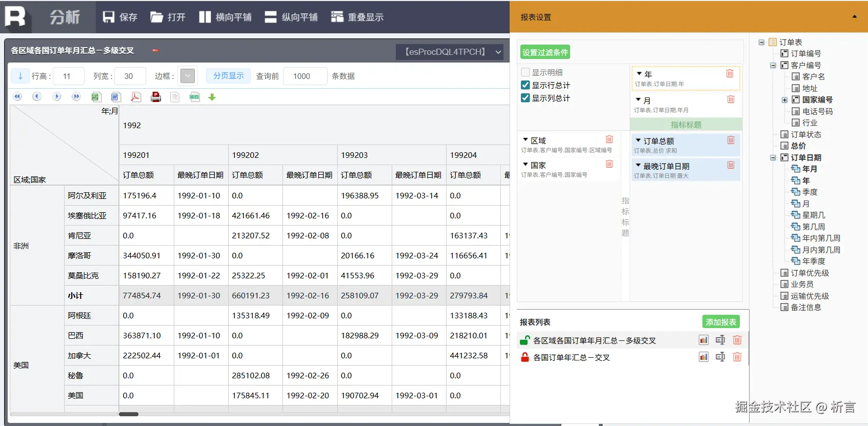Export report to Word
The height and width of the screenshot is (426, 868).
[115, 97]
